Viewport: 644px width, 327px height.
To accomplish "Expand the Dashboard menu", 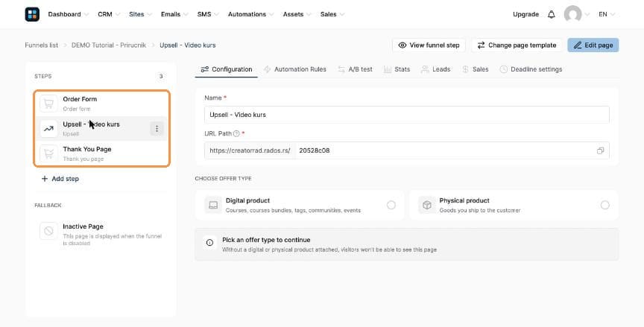I will (x=68, y=14).
